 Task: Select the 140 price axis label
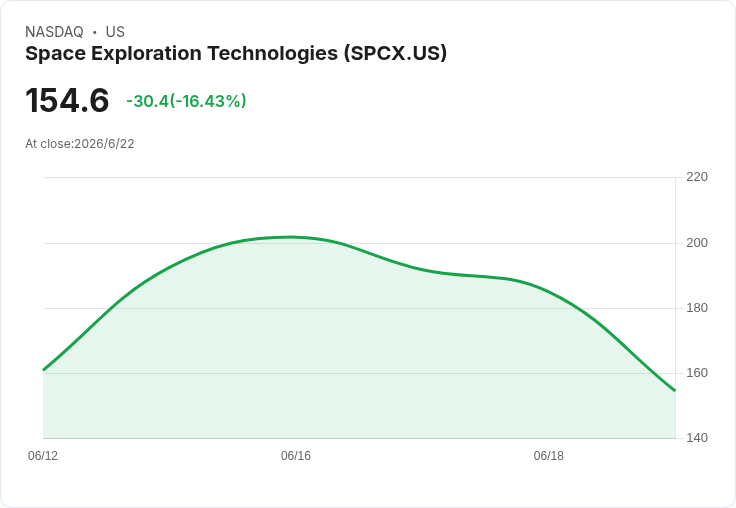click(697, 438)
